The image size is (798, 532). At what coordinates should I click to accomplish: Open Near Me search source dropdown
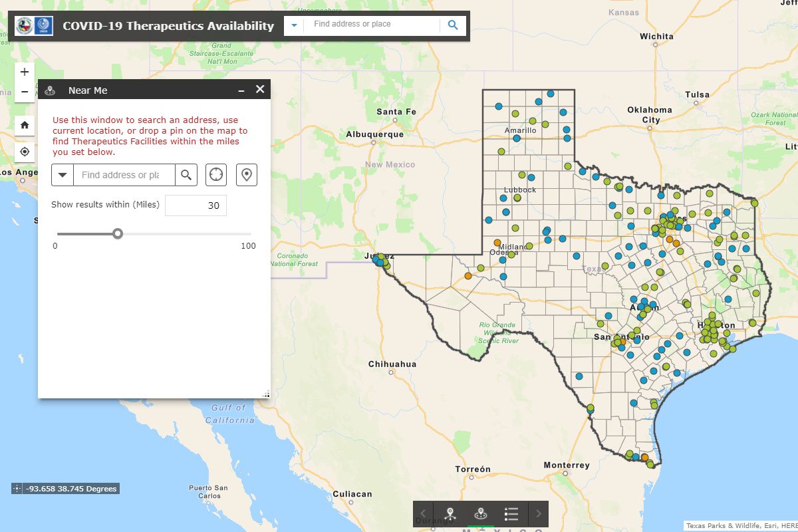click(x=63, y=175)
